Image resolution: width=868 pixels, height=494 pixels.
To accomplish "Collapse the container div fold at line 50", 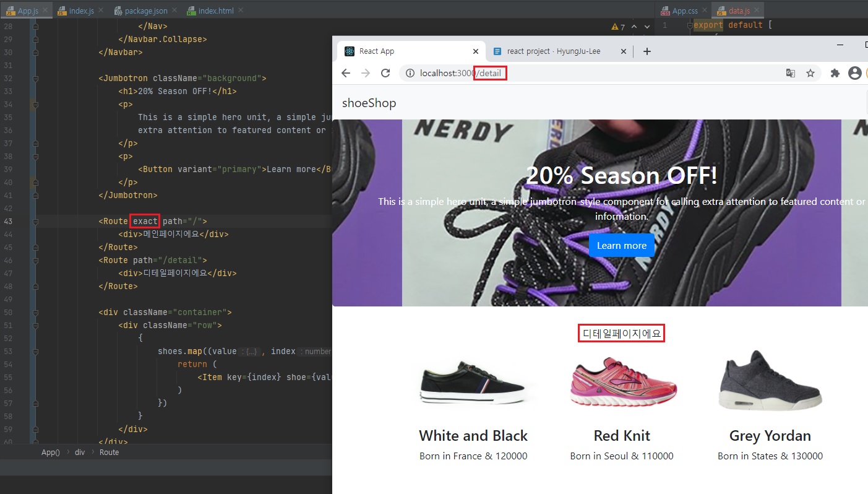I will point(35,313).
